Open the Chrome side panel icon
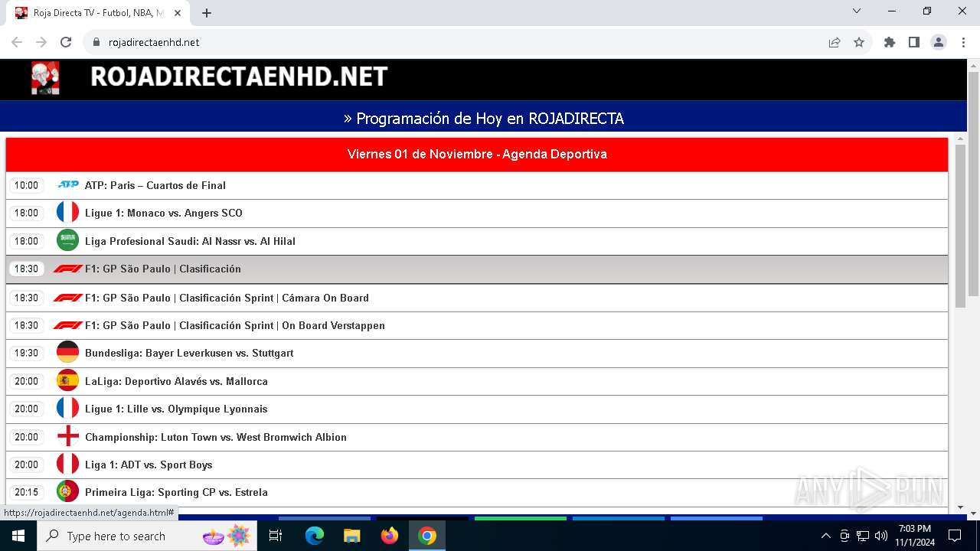980x551 pixels. 914,42
